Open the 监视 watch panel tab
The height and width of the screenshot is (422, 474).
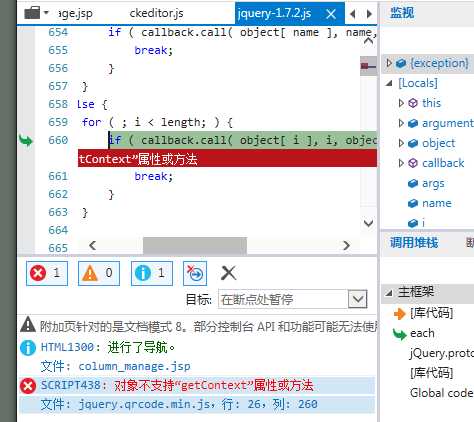pos(402,13)
